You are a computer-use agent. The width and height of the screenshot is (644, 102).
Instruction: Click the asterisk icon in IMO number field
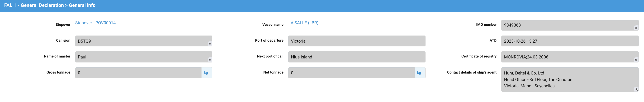636,28
